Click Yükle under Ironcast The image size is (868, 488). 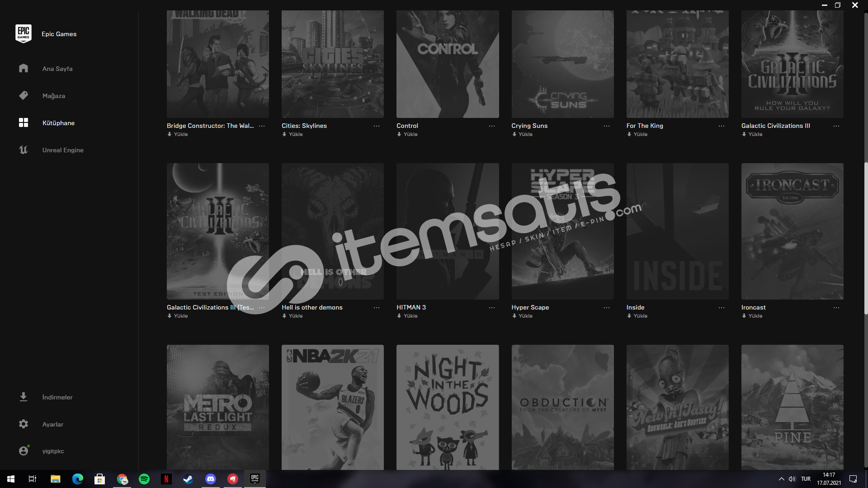coord(752,316)
